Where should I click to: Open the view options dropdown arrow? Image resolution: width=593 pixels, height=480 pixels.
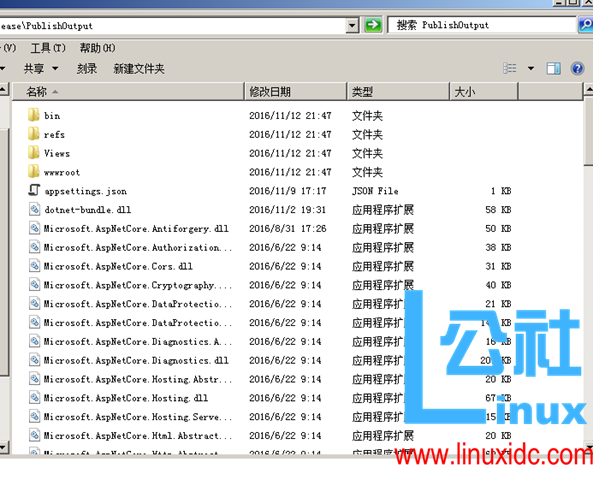(x=531, y=68)
